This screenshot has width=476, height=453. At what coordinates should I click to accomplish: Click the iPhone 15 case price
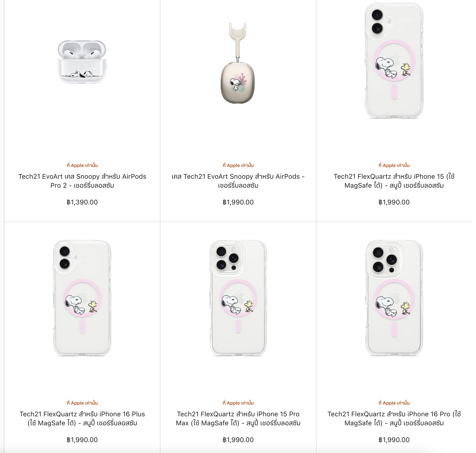[x=394, y=202]
